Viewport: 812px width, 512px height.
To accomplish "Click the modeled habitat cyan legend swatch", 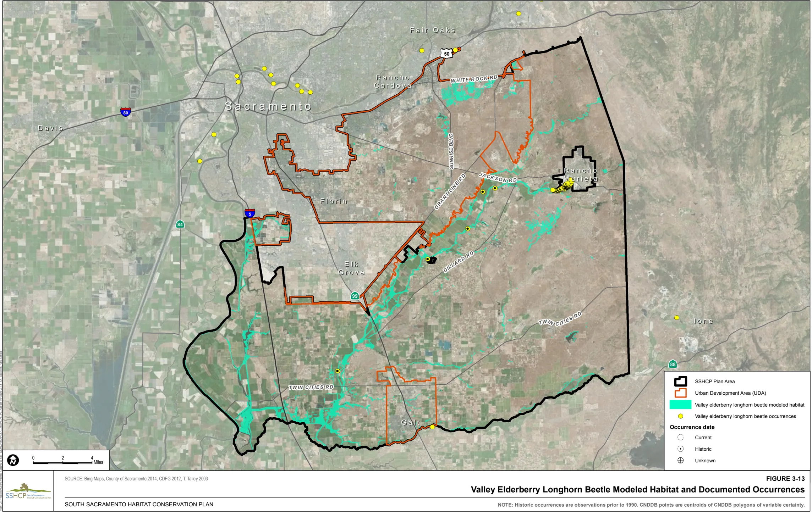I will [680, 405].
